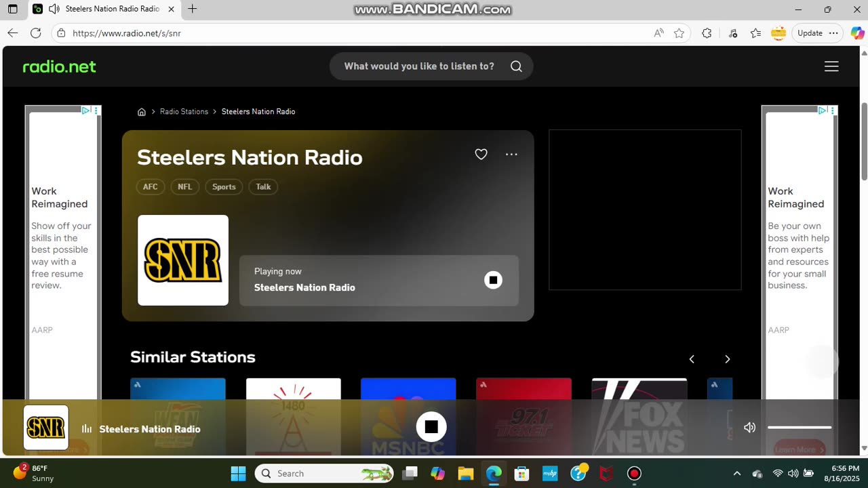Screen dimensions: 868x488
Task: Open the Bandicam recorder taskbar icon
Action: [x=634, y=473]
